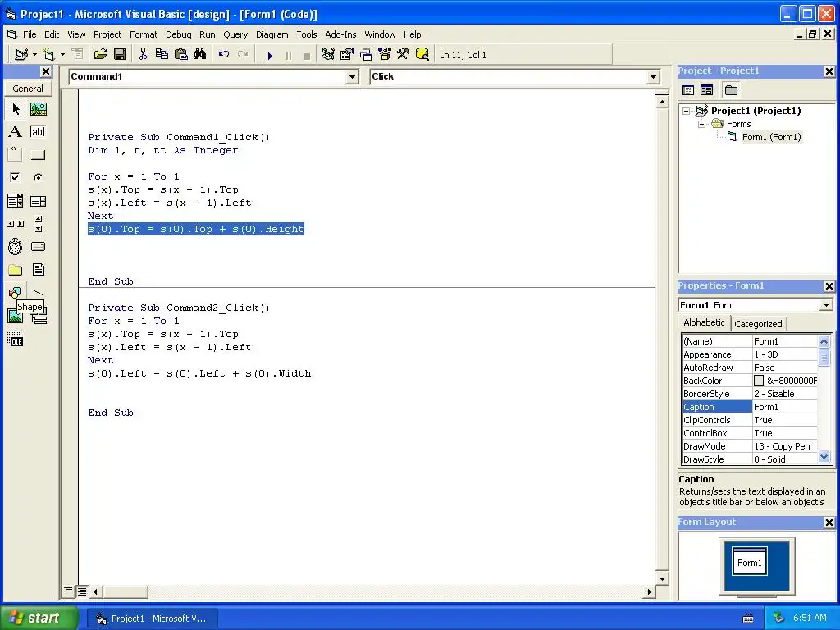Select the TextBox tool (abl icon)

tap(38, 132)
